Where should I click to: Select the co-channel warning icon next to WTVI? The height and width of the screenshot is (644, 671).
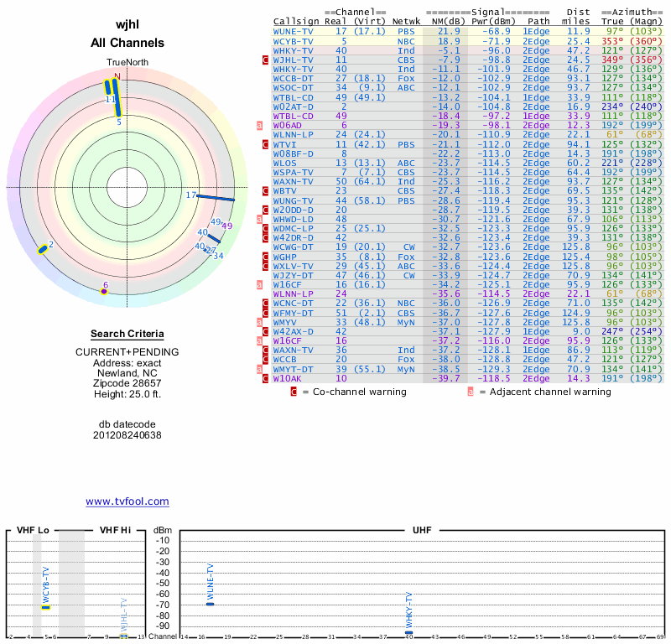coord(266,144)
